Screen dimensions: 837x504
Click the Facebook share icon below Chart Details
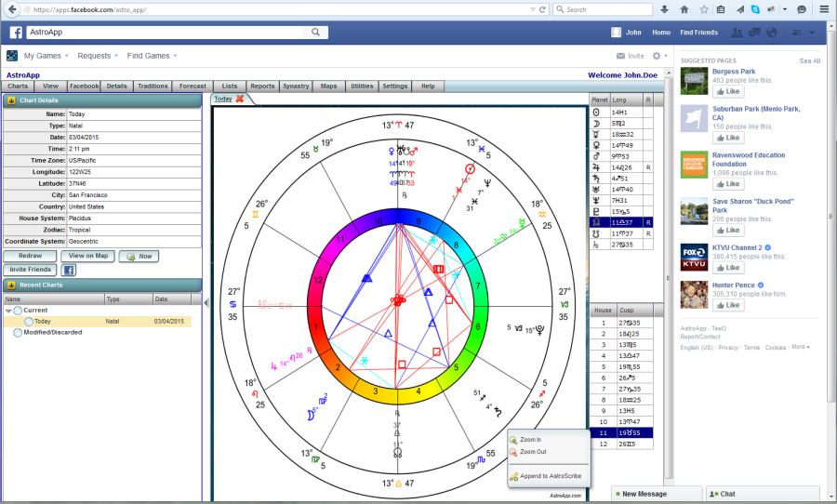pos(69,270)
